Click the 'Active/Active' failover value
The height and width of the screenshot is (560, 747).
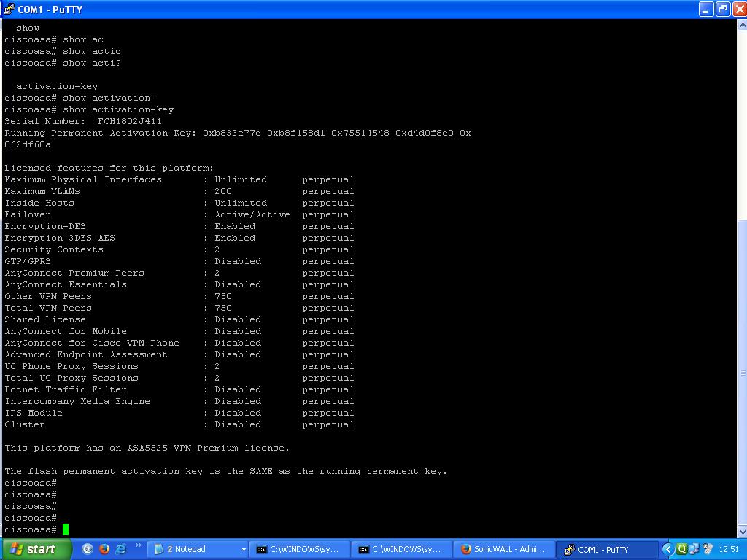252,215
